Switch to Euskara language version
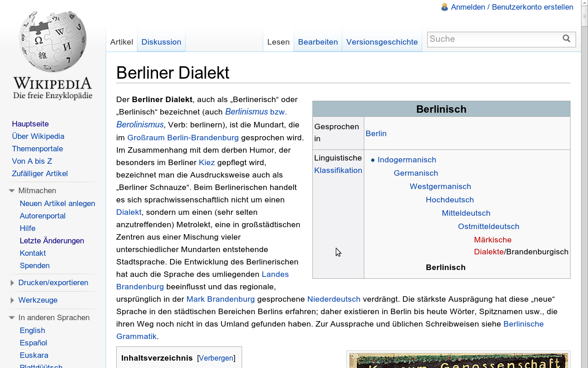588x368 pixels. pos(34,355)
